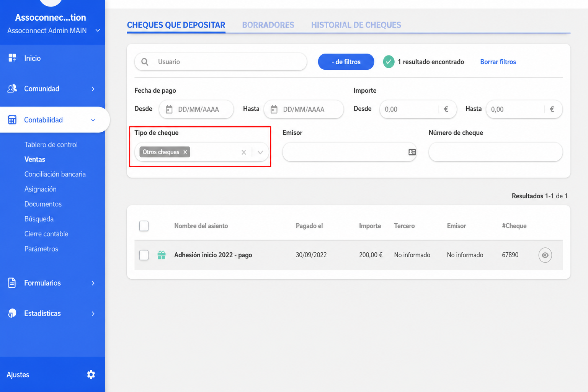Screen dimensions: 588x392
Task: Click the Assoconnec...tion organization title
Action: click(x=51, y=17)
